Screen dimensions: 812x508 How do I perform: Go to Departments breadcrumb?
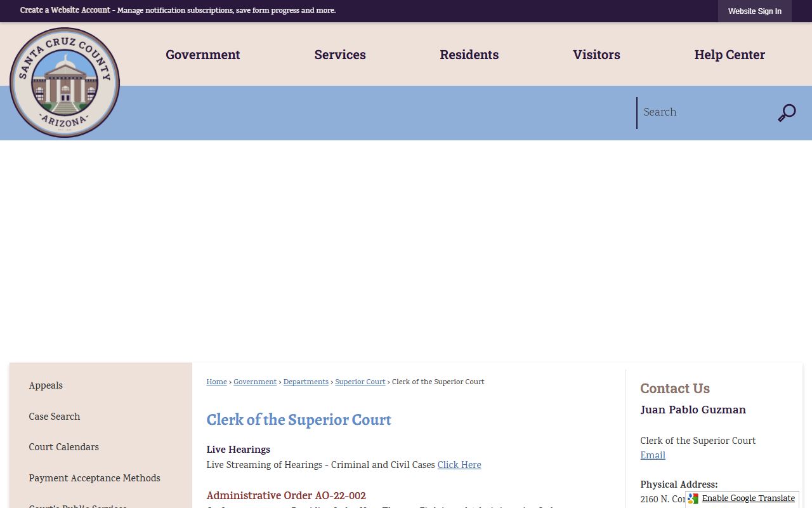pyautogui.click(x=306, y=382)
